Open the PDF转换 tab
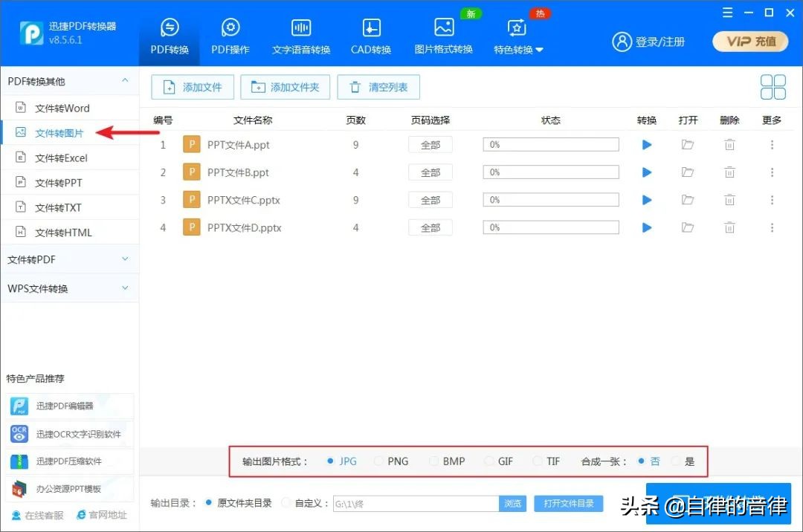The width and height of the screenshot is (803, 532). click(x=170, y=36)
